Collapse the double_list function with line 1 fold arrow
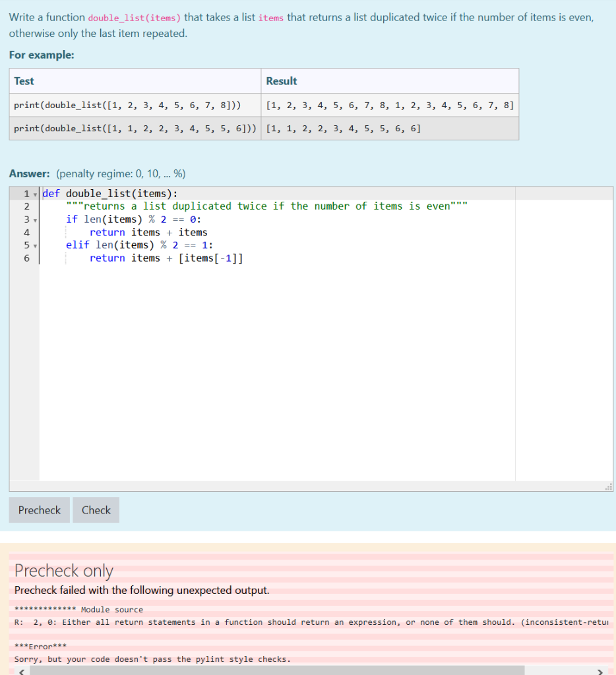 click(34, 193)
